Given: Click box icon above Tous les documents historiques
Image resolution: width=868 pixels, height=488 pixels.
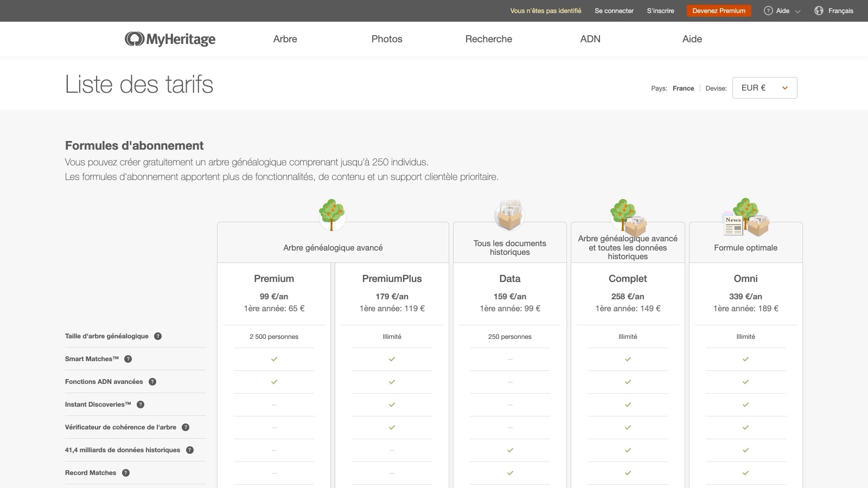Looking at the screenshot, I should pyautogui.click(x=509, y=215).
